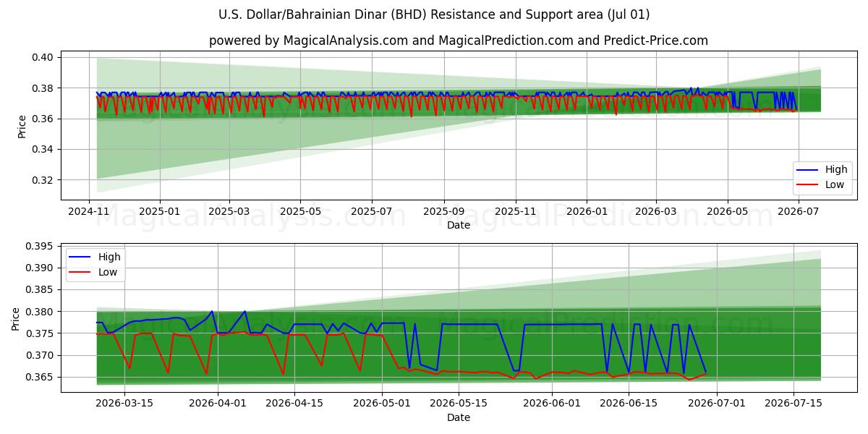Click the 0.365 y-axis label in bottom chart
This screenshot has width=868, height=434.
(41, 378)
